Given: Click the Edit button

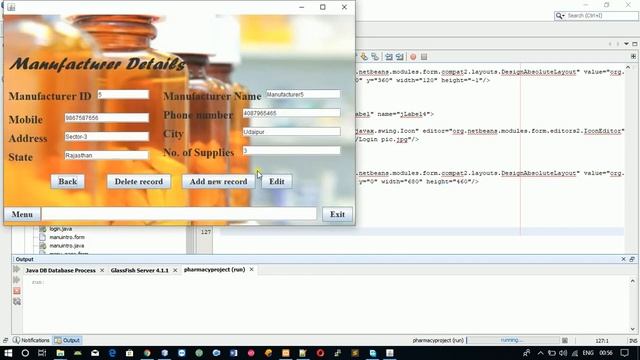Looking at the screenshot, I should (277, 182).
